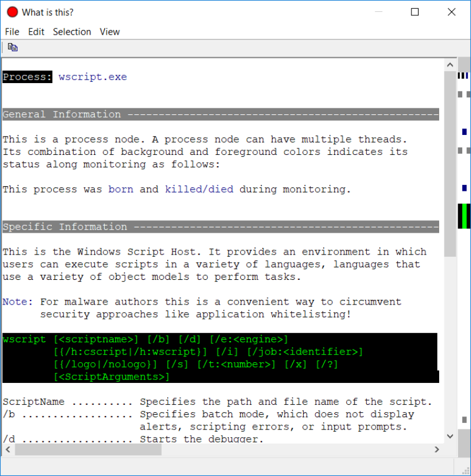The height and width of the screenshot is (476, 471).
Task: Click the "wscript.exe" process name
Action: [x=92, y=77]
